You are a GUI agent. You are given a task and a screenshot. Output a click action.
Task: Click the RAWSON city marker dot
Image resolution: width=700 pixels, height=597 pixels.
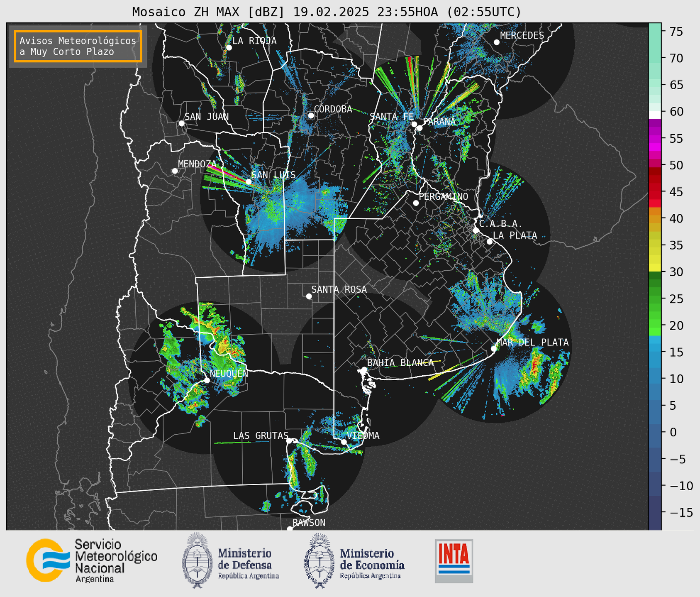click(290, 529)
